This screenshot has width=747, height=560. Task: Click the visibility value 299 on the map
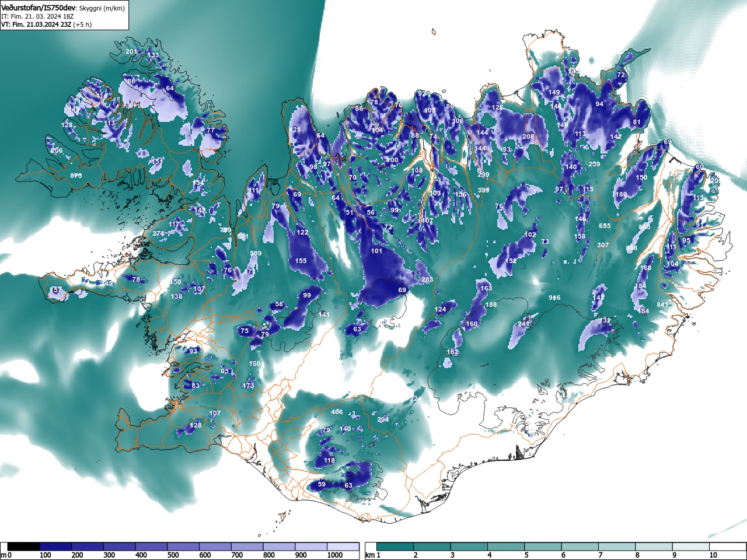(x=483, y=174)
